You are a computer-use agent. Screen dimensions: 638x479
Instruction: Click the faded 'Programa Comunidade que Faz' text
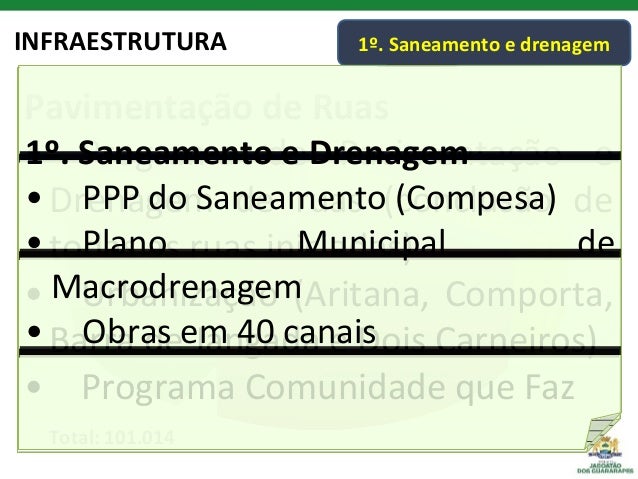tap(328, 388)
